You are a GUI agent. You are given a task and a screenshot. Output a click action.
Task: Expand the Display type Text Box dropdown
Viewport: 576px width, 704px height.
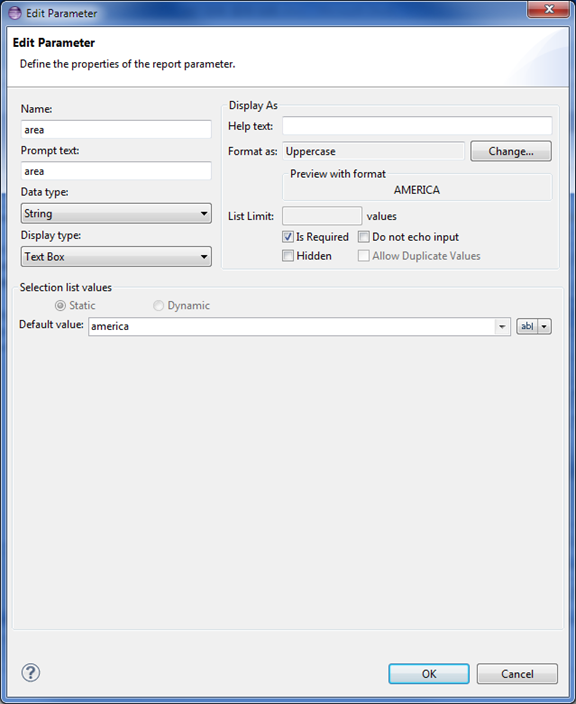(116, 256)
